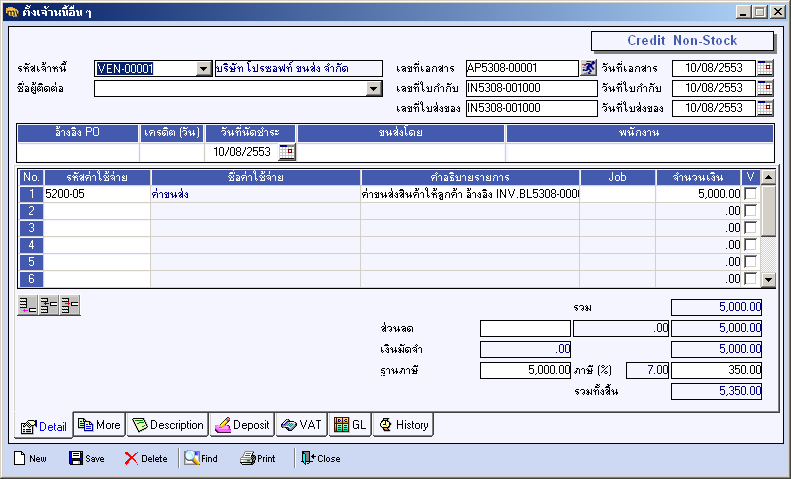Click the รวม subtotal field 5,000.00
This screenshot has height=479, width=791.
pos(716,307)
